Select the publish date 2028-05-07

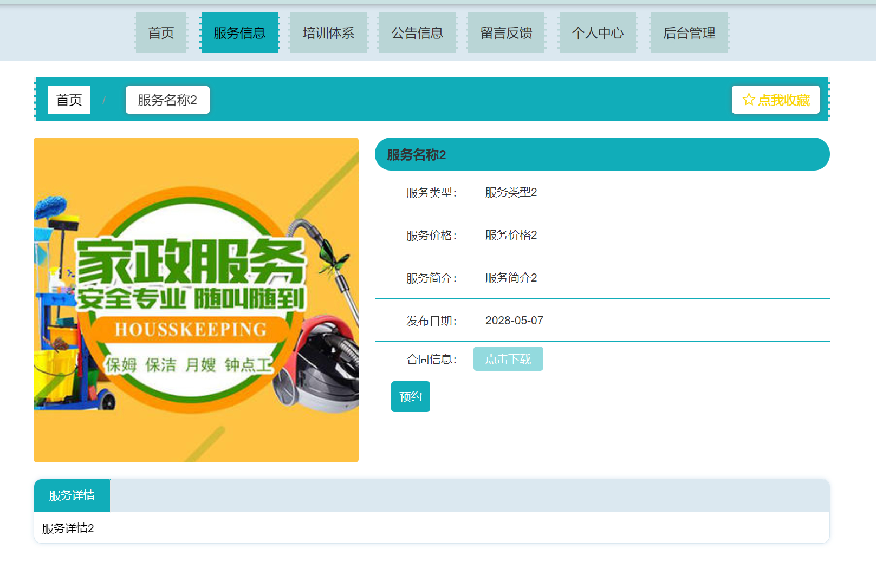[x=514, y=321]
